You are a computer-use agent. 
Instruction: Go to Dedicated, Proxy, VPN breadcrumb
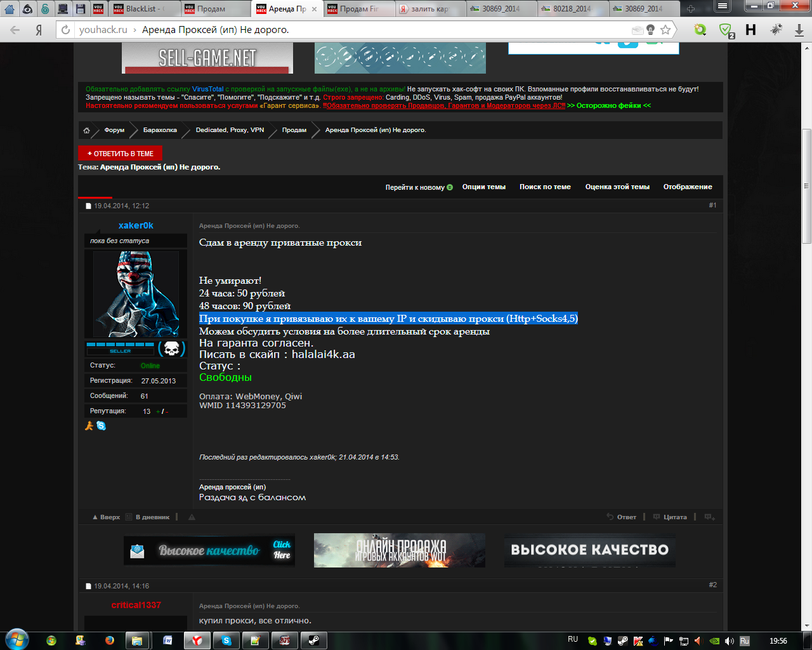(x=230, y=130)
